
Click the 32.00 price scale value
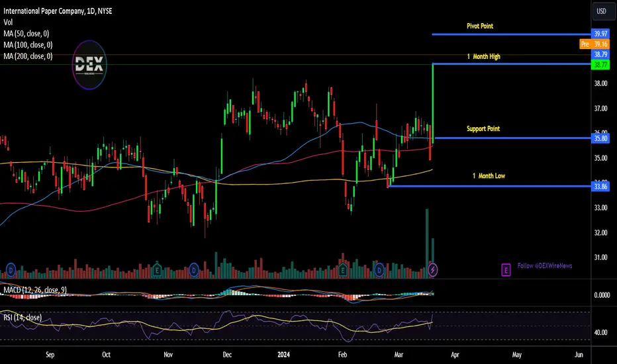coord(601,232)
